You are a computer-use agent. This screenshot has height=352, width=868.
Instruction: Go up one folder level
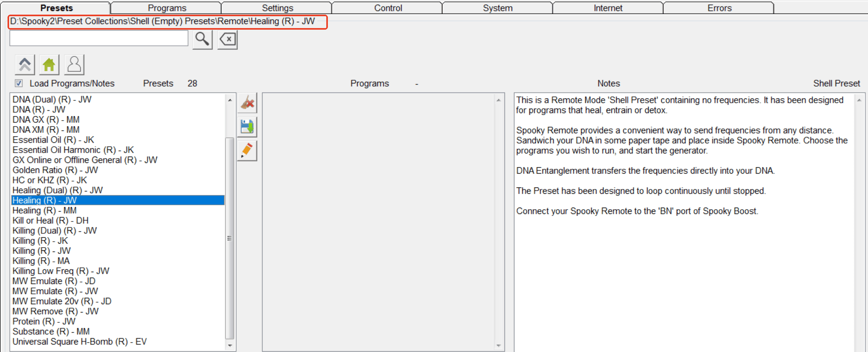point(25,64)
